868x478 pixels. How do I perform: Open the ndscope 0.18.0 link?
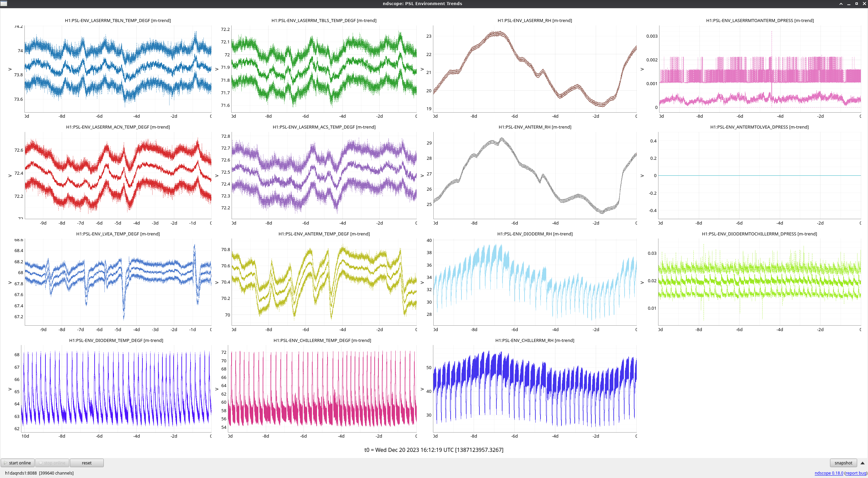pyautogui.click(x=829, y=473)
